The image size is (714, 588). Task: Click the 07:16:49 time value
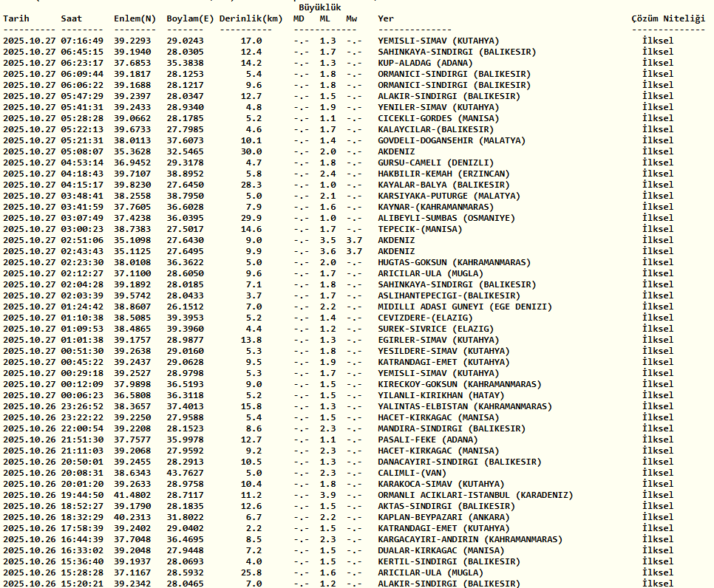pos(82,41)
